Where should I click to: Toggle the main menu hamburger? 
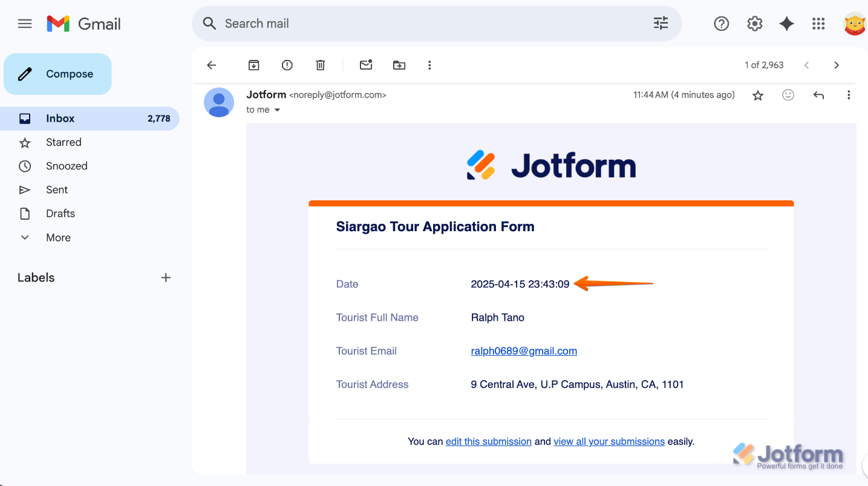coord(25,24)
